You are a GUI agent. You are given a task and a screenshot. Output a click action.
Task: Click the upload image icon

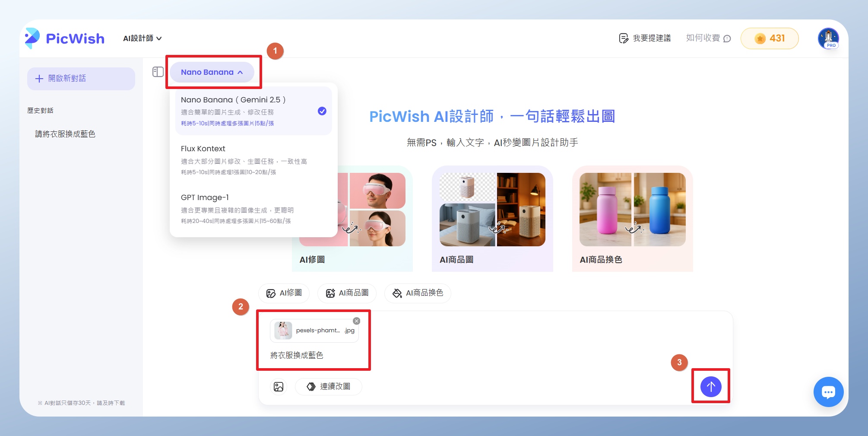279,386
